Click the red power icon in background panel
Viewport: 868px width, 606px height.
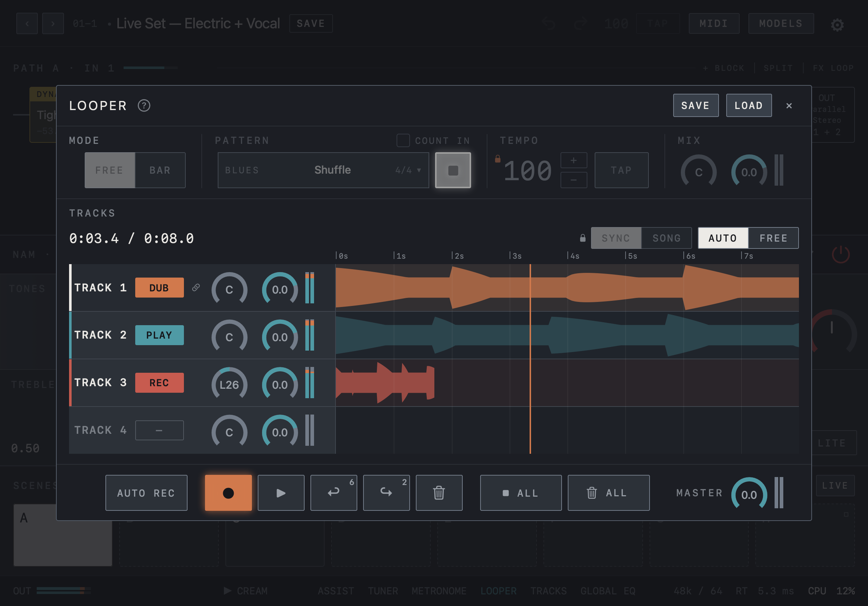[x=841, y=254]
